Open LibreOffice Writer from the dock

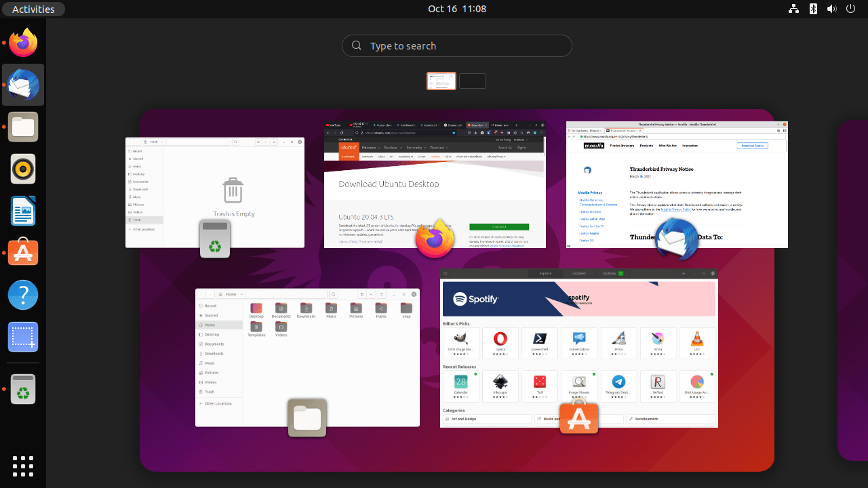point(23,211)
